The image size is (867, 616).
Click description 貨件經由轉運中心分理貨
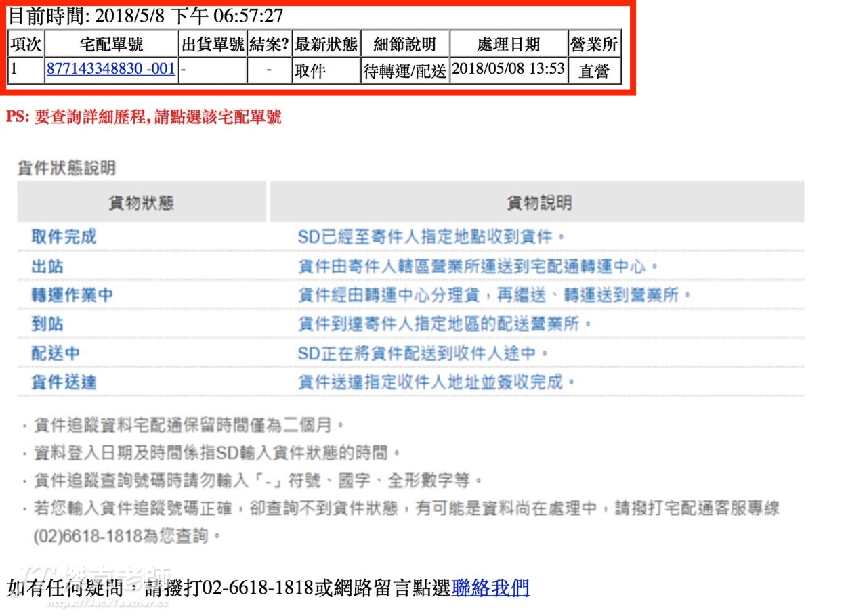pyautogui.click(x=494, y=295)
